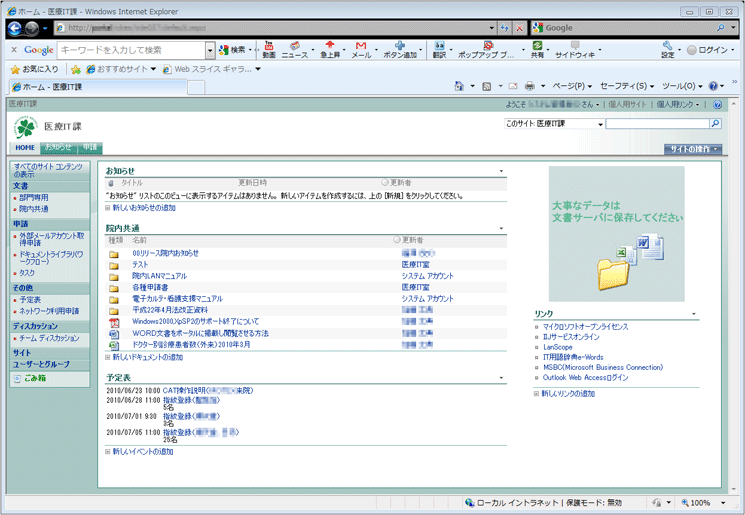Open the ページ(P) menu
This screenshot has width=745, height=515.
pos(572,87)
